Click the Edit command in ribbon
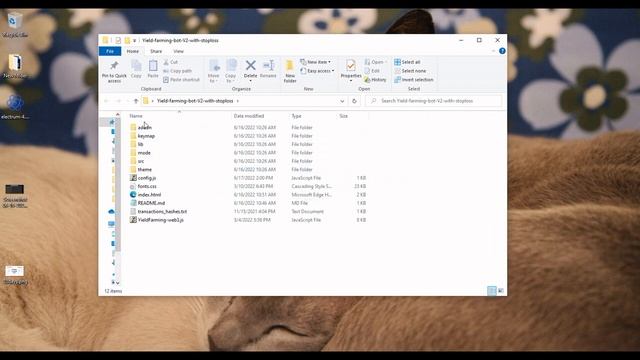 tap(372, 71)
